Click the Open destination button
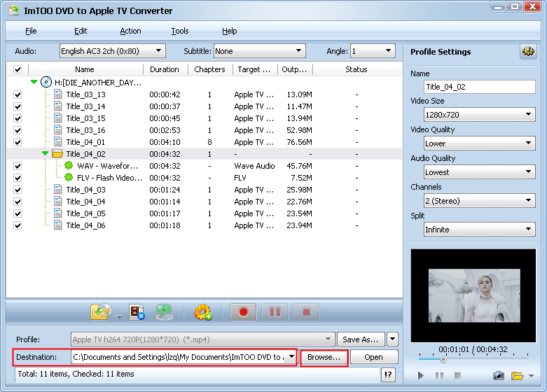 click(x=373, y=357)
